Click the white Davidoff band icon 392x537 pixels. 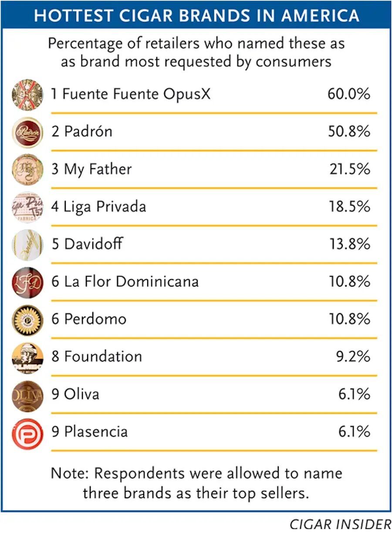pyautogui.click(x=27, y=245)
